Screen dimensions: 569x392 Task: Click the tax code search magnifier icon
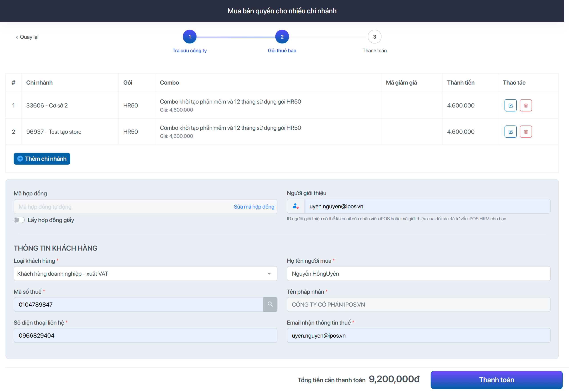click(x=270, y=304)
